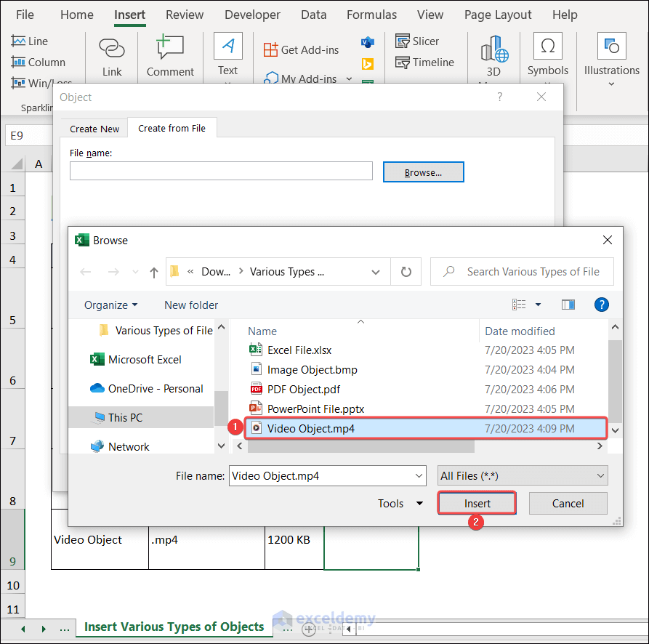Image resolution: width=649 pixels, height=644 pixels.
Task: Sort by Name column header
Action: 262,331
